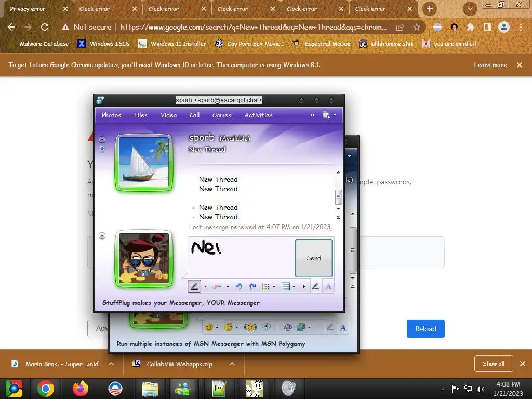The width and height of the screenshot is (532, 399).
Task: Switch front chat to handwriting input mode
Action: 315,287
